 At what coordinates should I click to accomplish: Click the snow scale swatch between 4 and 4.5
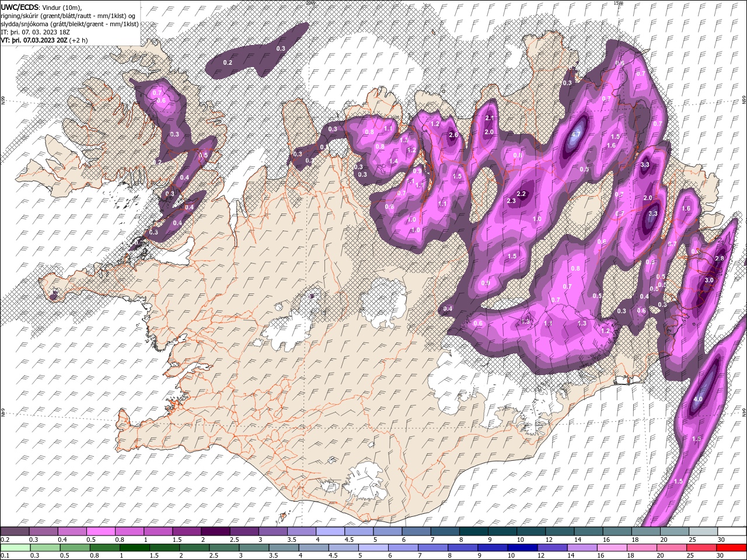tap(331, 531)
